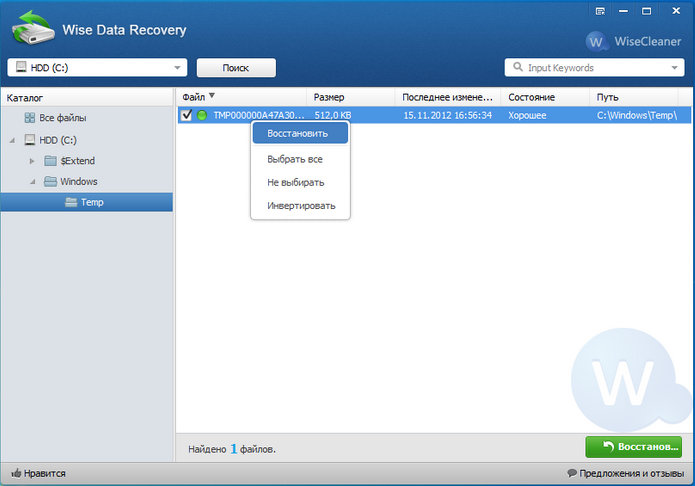Image resolution: width=695 pixels, height=486 pixels.
Task: Select the Windows tree item label
Action: (x=79, y=181)
